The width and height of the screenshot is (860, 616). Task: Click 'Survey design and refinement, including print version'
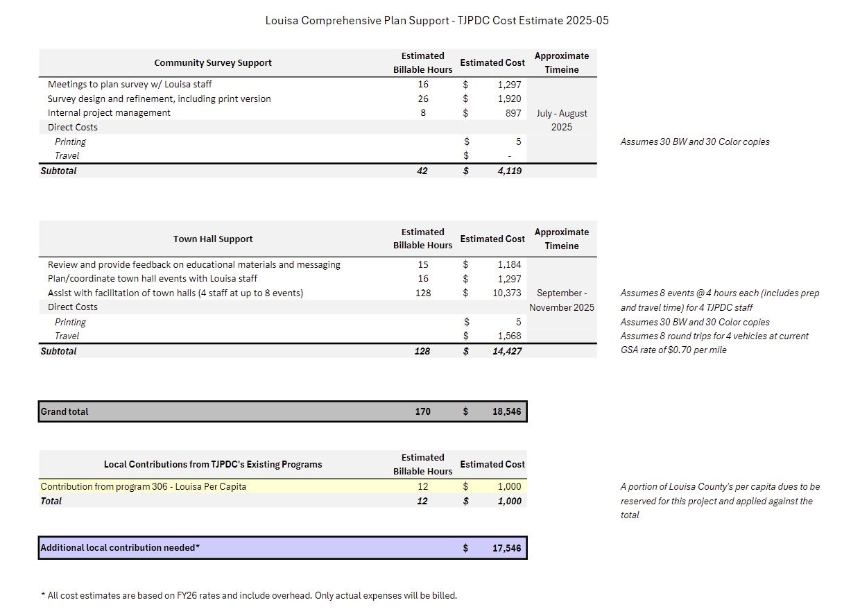coord(159,99)
